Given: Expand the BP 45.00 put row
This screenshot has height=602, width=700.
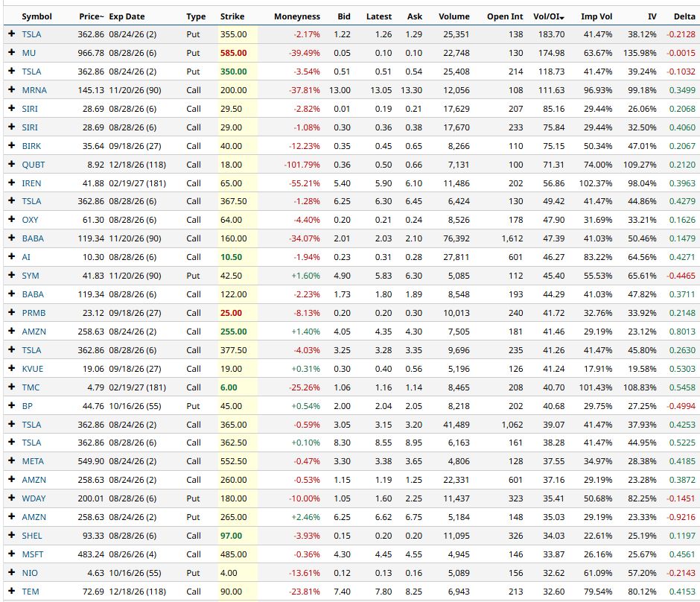Looking at the screenshot, I should tap(12, 405).
